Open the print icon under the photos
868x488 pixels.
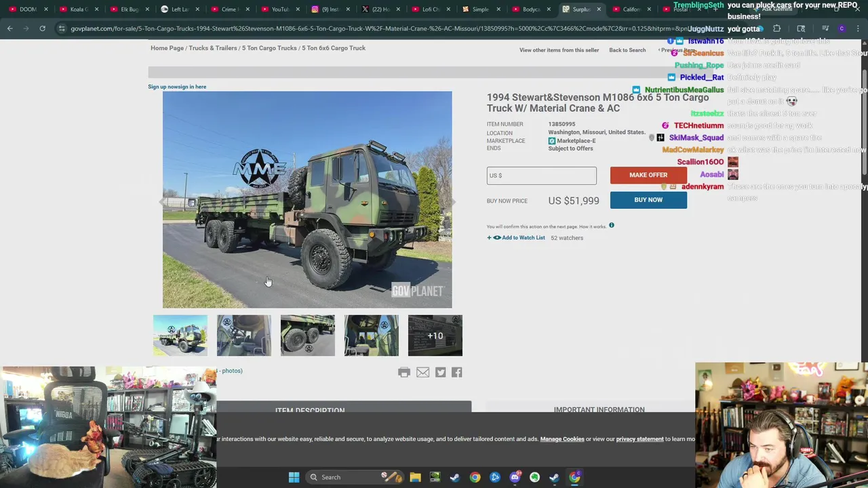pos(404,372)
